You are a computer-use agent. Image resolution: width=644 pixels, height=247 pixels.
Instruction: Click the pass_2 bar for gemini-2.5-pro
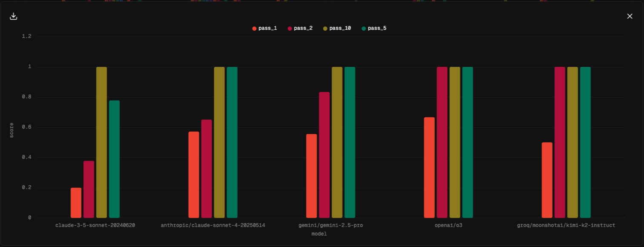[x=324, y=155]
